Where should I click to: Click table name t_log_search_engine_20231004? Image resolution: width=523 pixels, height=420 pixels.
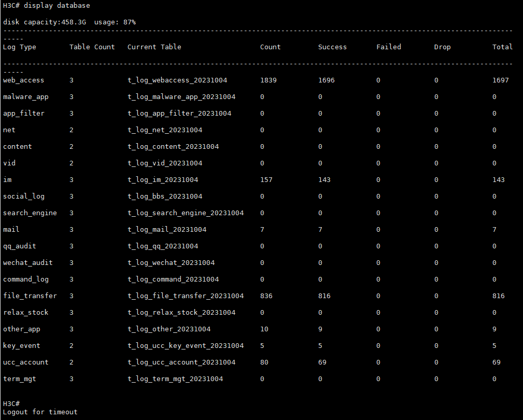pyautogui.click(x=186, y=213)
